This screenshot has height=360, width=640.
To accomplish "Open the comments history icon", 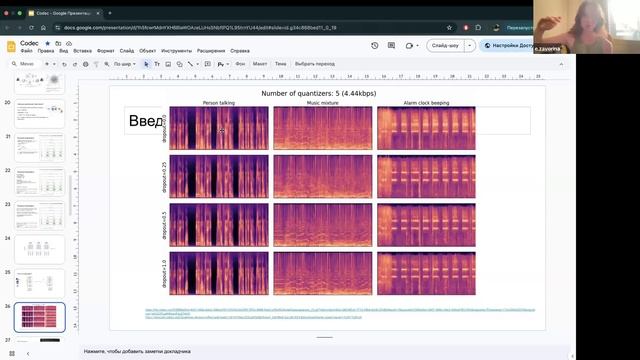I will [x=391, y=46].
